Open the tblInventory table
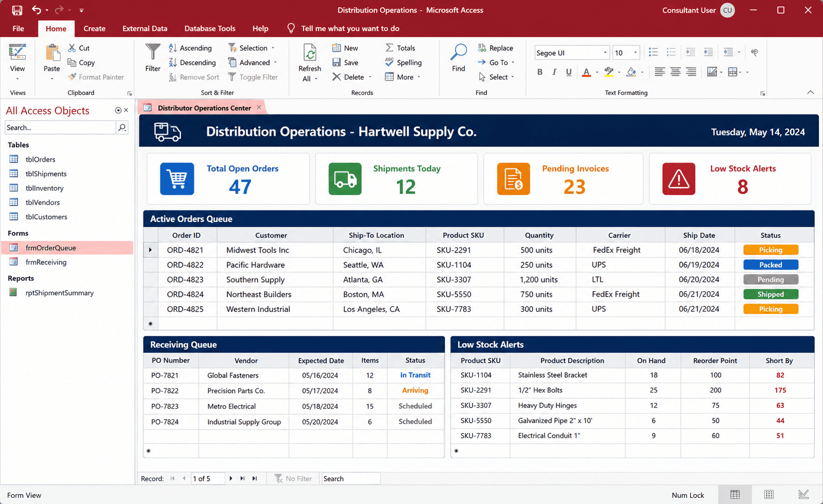The height and width of the screenshot is (504, 823). point(45,188)
